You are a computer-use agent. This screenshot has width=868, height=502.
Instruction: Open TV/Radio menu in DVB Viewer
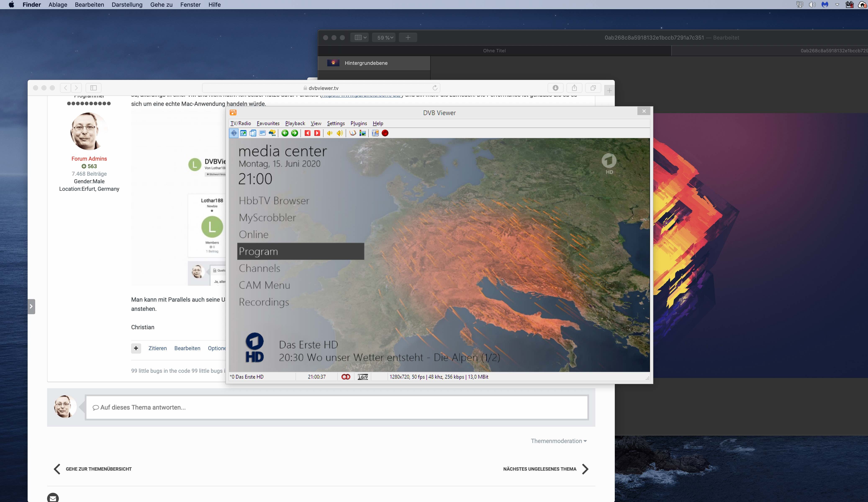[x=240, y=123]
